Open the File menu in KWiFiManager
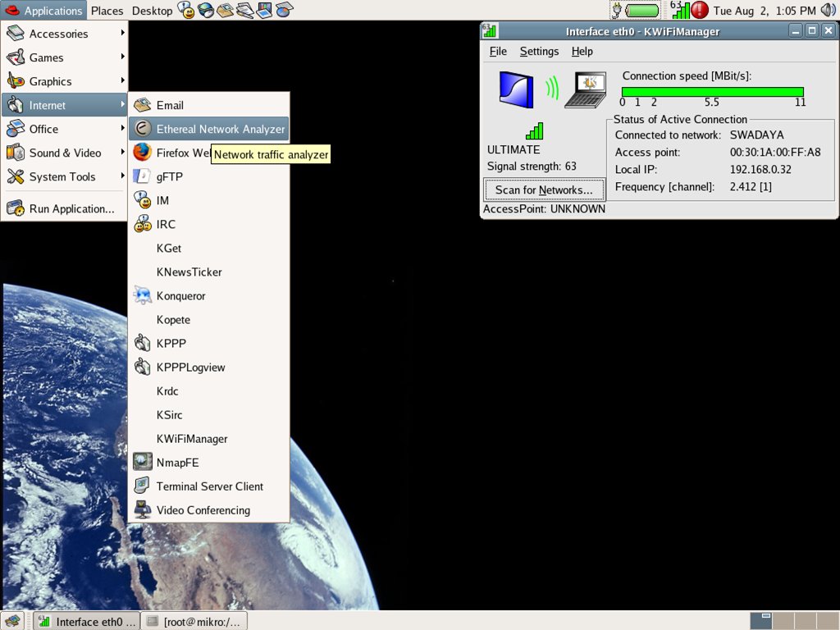Viewport: 840px width, 630px height. (x=498, y=51)
